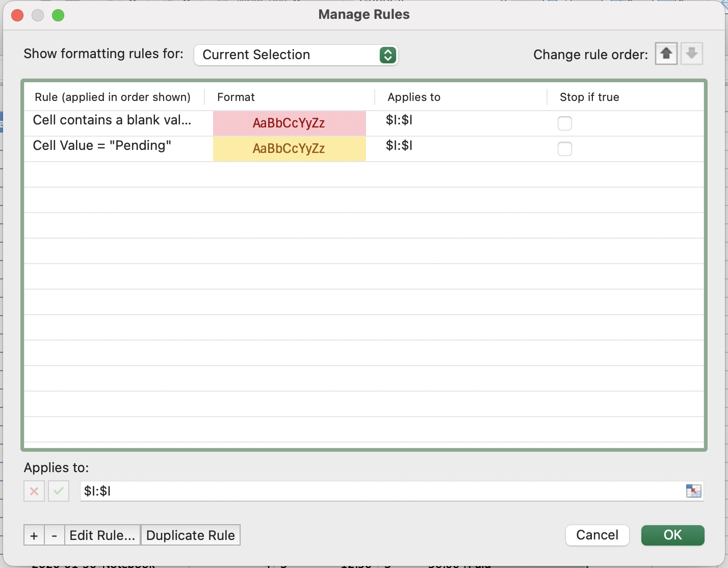
Task: Enable Stop if true for Pending rule
Action: point(564,149)
